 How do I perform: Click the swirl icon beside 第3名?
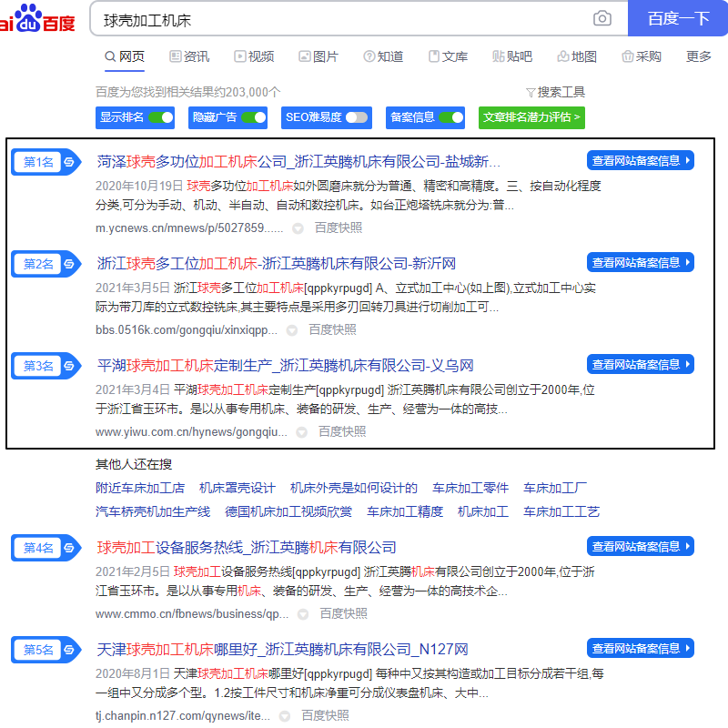(69, 366)
